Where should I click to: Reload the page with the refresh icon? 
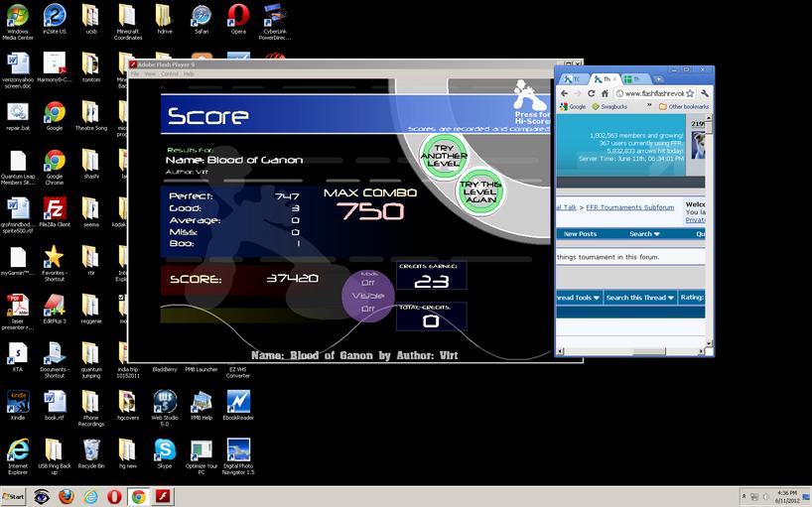point(591,93)
